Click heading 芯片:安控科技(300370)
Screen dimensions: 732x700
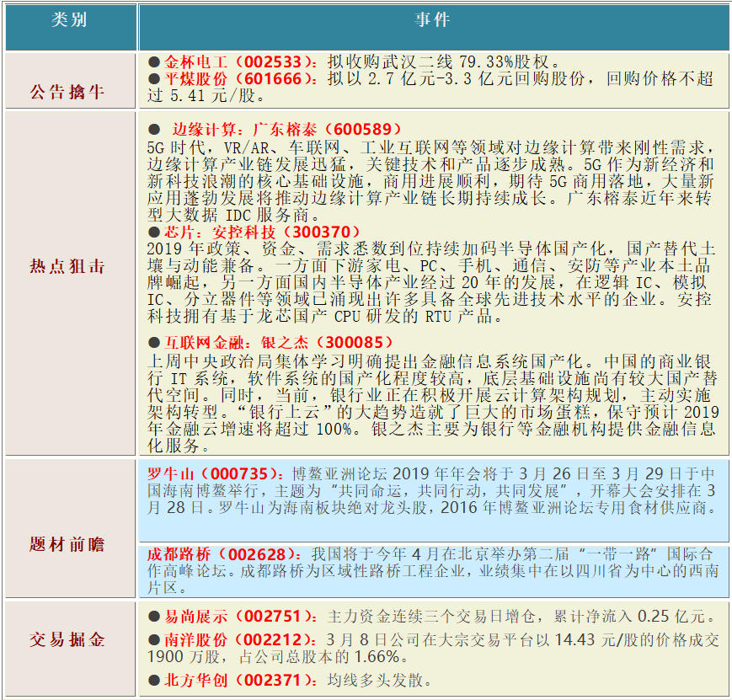263,232
